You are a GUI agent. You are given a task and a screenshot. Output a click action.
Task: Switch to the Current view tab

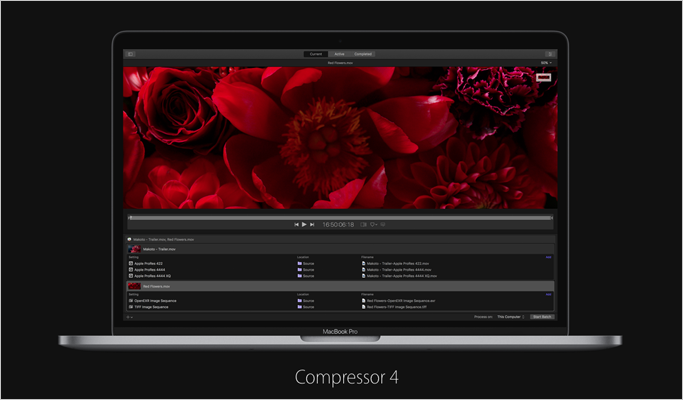[316, 54]
